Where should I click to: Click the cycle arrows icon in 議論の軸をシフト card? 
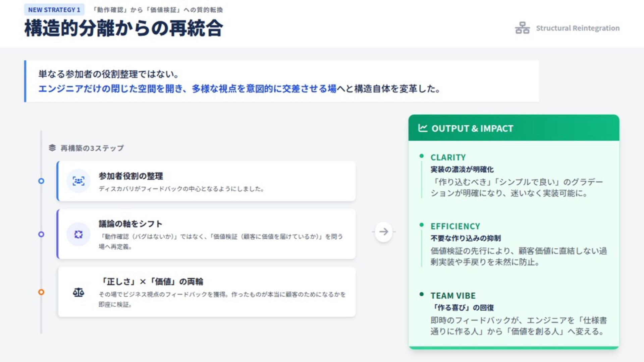click(78, 234)
